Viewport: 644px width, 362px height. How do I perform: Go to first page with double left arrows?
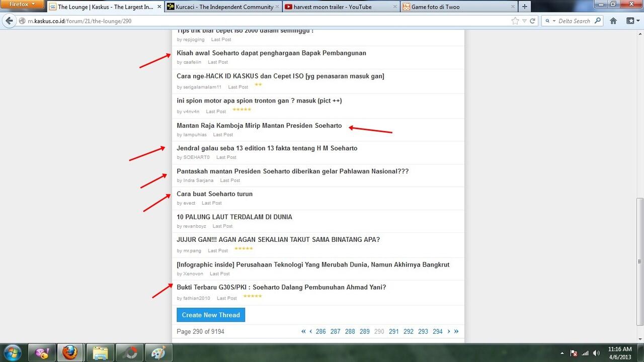(x=303, y=331)
